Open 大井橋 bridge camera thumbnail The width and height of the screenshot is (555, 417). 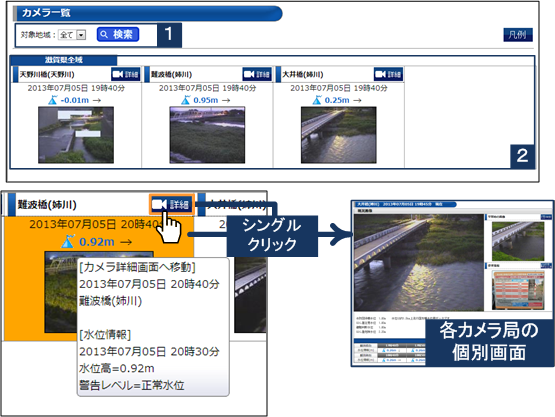[x=339, y=135]
